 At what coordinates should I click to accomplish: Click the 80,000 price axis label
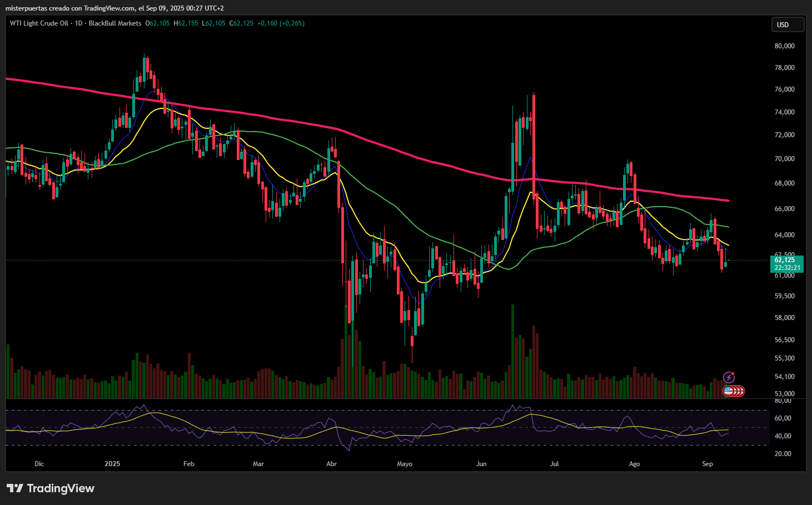click(x=784, y=46)
